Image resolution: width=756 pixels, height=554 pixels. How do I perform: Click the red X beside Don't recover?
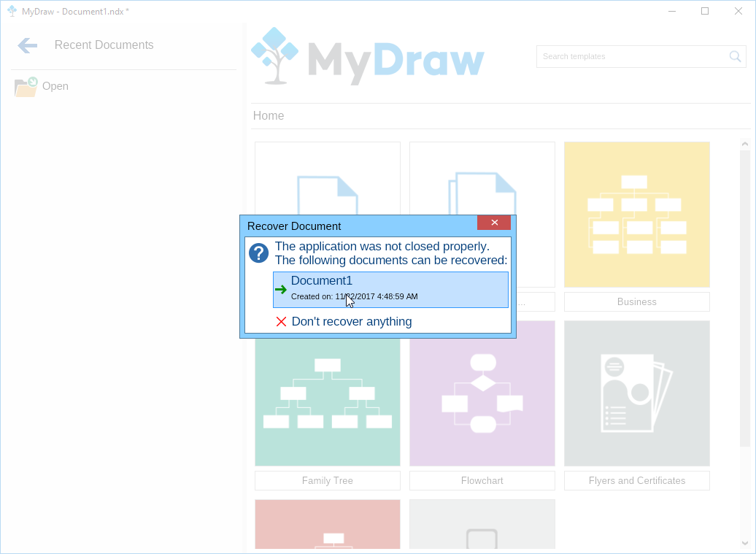(281, 322)
